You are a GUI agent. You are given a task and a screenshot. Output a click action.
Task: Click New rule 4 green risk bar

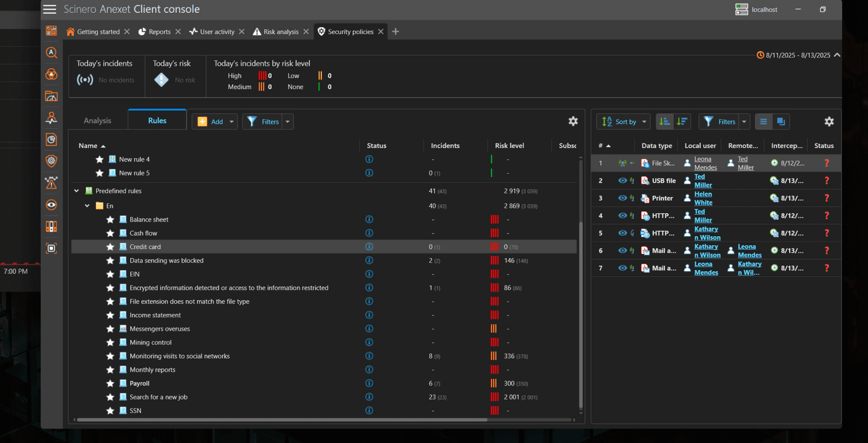coord(492,159)
